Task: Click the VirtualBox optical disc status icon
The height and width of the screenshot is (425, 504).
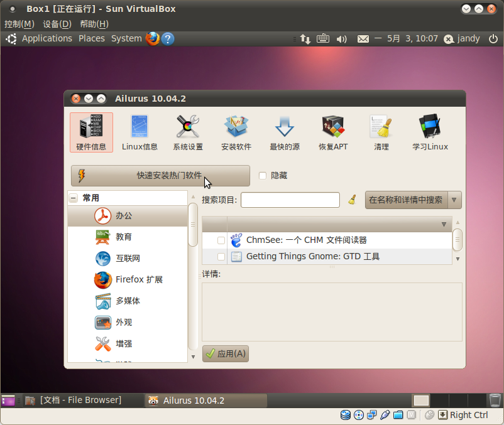Action: [x=359, y=415]
